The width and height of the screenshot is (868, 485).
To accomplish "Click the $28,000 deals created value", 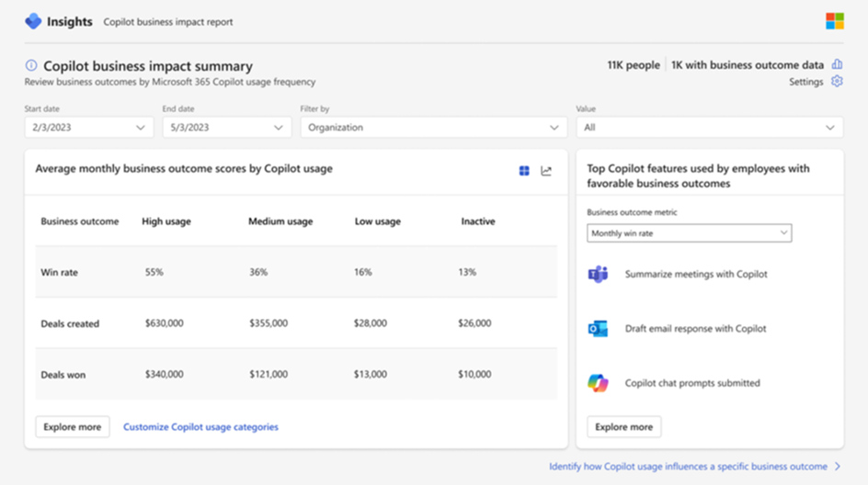I will tap(371, 323).
